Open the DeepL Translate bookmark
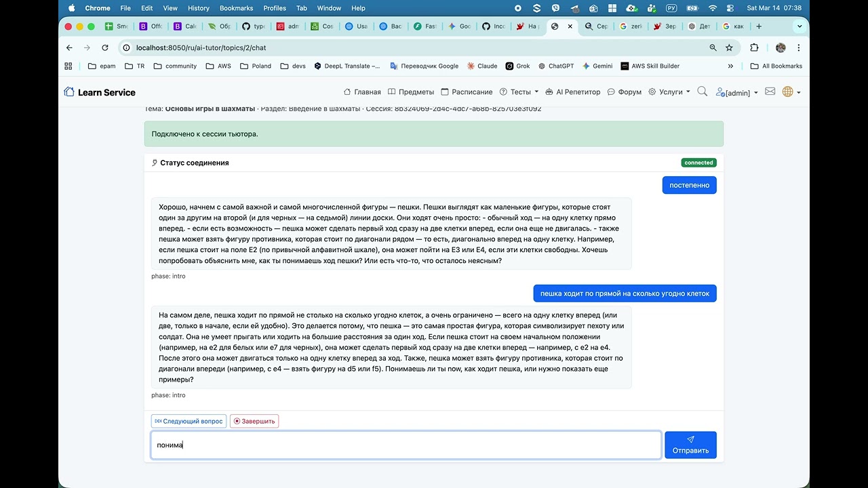Viewport: 868px width, 488px height. 347,66
